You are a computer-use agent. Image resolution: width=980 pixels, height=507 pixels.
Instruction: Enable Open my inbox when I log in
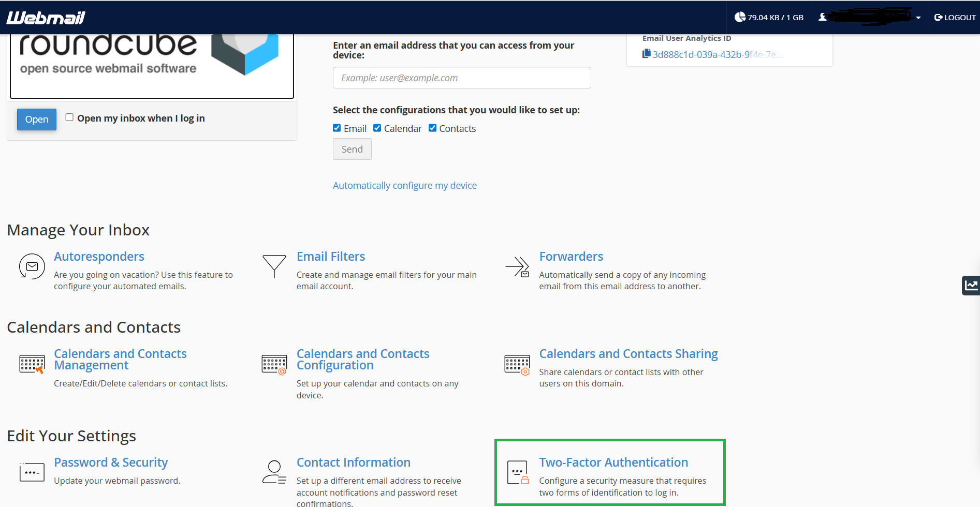69,117
